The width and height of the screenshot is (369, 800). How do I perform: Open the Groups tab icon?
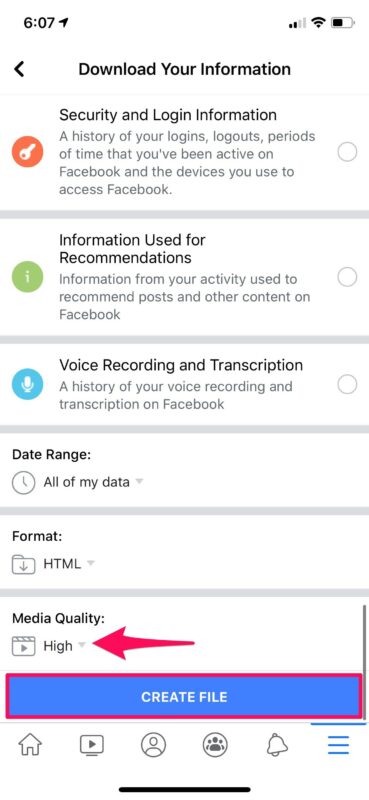215,745
